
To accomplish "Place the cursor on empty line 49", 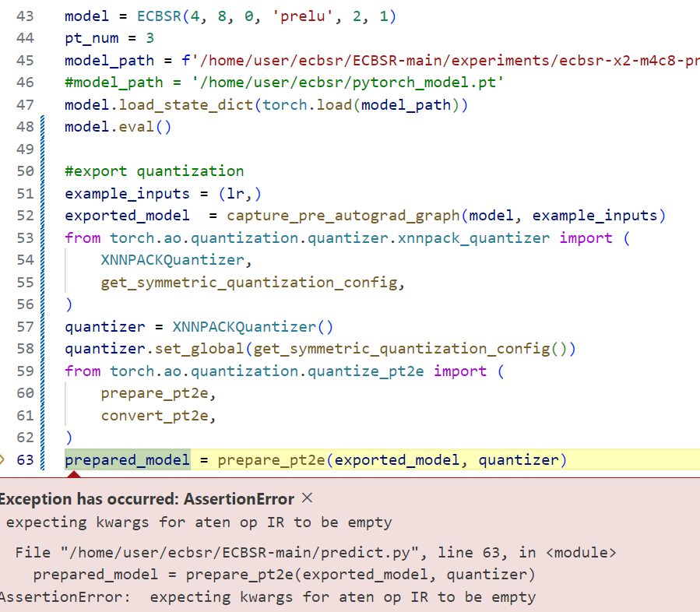I will [x=234, y=149].
